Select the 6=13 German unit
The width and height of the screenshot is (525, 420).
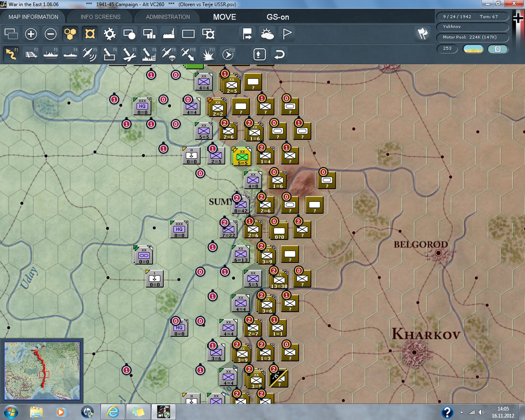pos(241,254)
